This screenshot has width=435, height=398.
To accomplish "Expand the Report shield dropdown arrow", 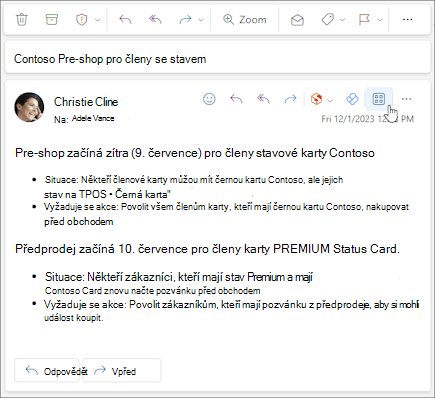I will coord(97,20).
